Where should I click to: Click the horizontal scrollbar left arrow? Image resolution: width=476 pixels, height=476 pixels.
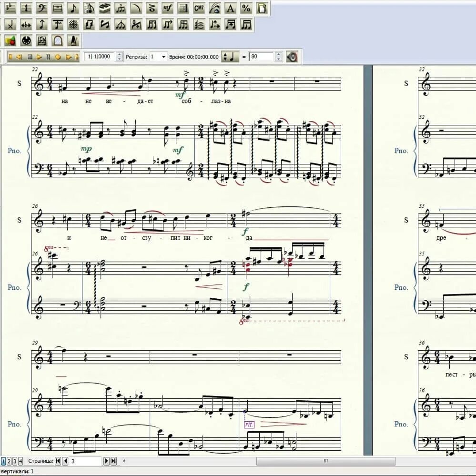click(x=124, y=461)
